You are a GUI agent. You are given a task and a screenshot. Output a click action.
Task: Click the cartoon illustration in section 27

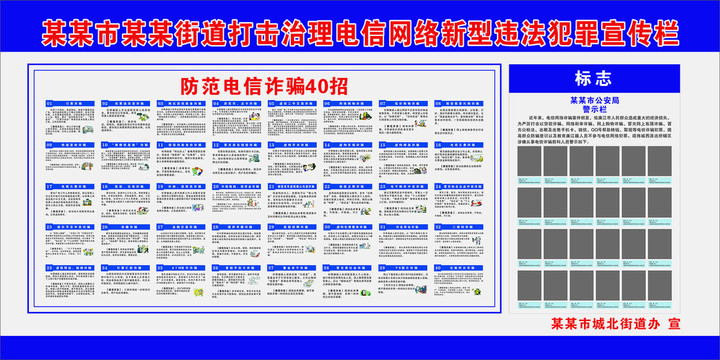(198, 250)
